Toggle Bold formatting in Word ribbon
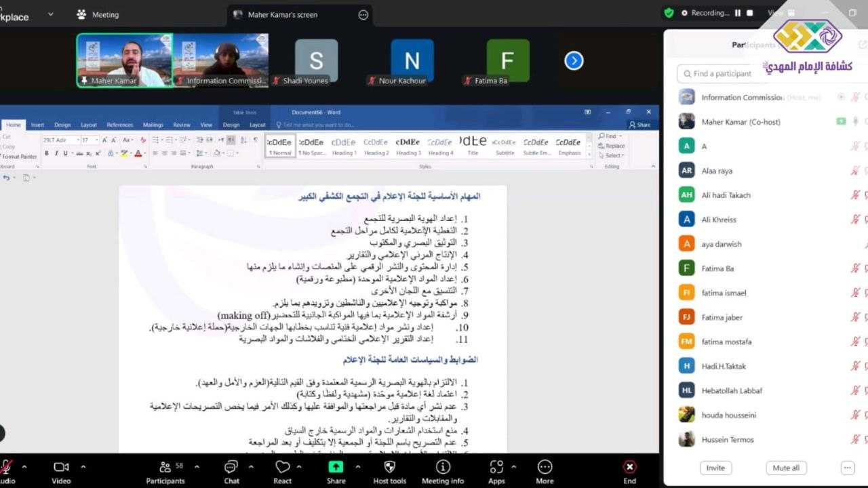The width and height of the screenshot is (868, 488). (x=47, y=154)
